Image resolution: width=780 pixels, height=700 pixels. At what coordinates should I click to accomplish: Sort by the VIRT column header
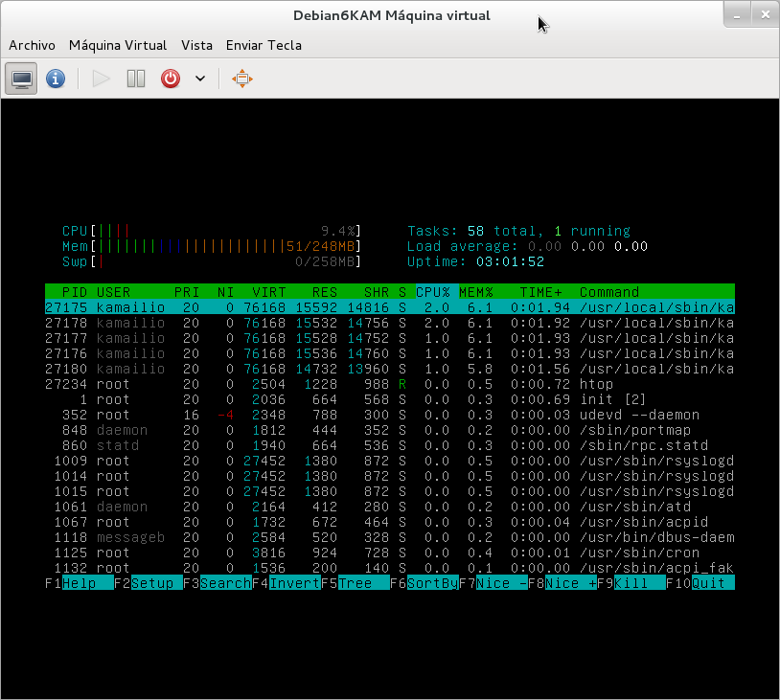click(269, 292)
